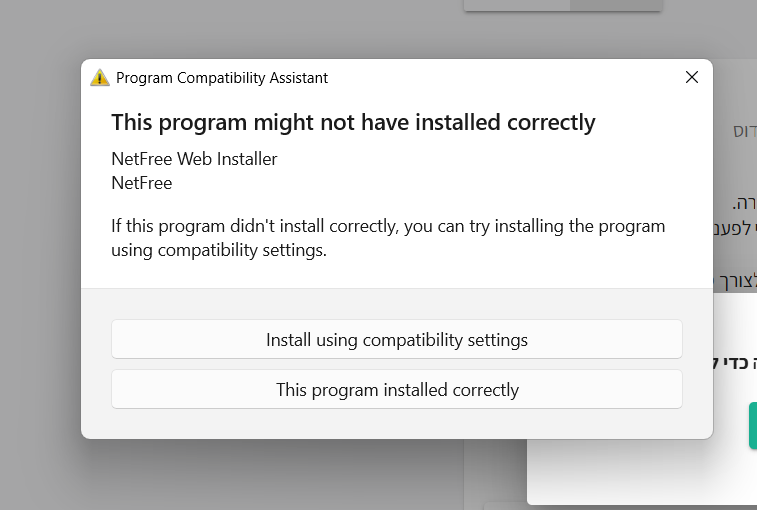
Task: Click the grey Hebrew label near the top-right
Action: pos(744,131)
